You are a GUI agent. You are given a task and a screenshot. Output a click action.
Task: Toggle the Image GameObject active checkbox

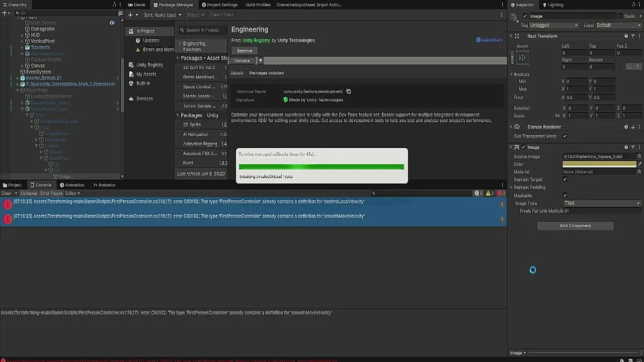coord(525,16)
